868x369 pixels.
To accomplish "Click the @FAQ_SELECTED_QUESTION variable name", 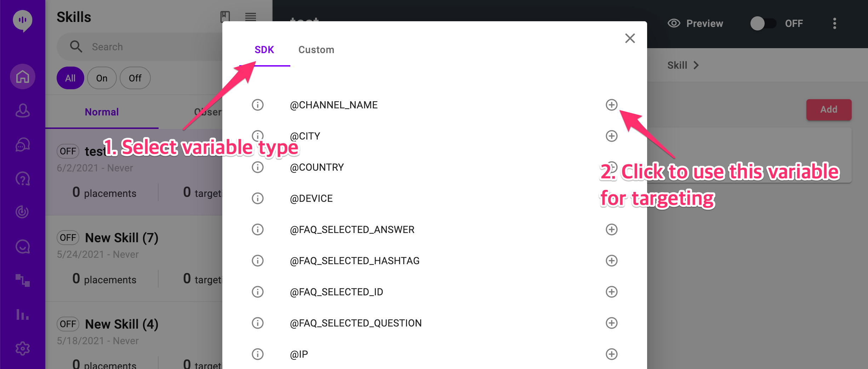I will [x=356, y=323].
